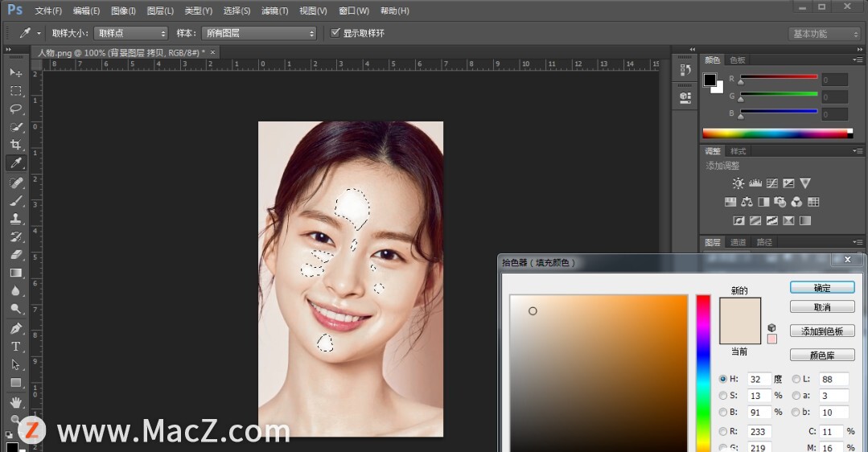Viewport: 868px width, 452px height.
Task: Add a Black & White adjustment
Action: pyautogui.click(x=763, y=202)
